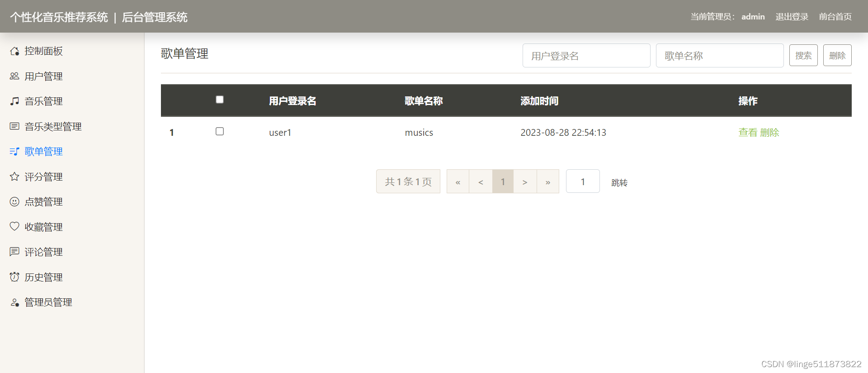This screenshot has height=373, width=868.
Task: Open 用户管理 in the sidebar
Action: point(44,76)
